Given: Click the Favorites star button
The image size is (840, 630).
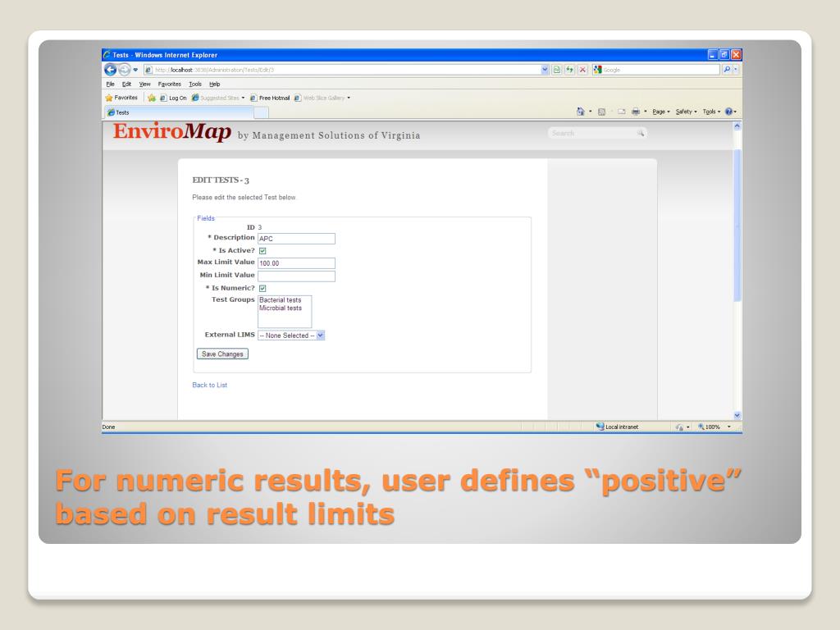Looking at the screenshot, I should [x=121, y=98].
